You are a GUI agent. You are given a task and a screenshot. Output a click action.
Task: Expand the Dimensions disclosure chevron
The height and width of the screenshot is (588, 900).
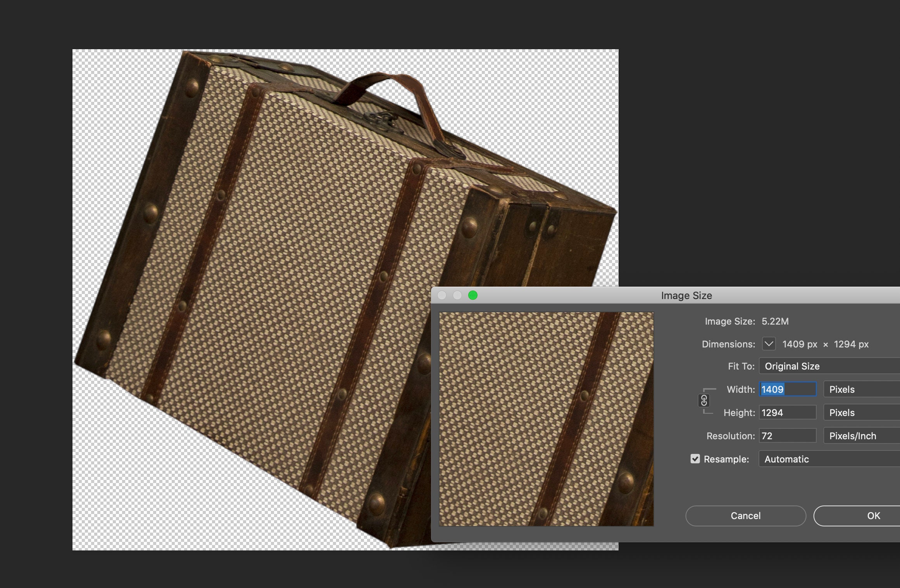click(769, 344)
